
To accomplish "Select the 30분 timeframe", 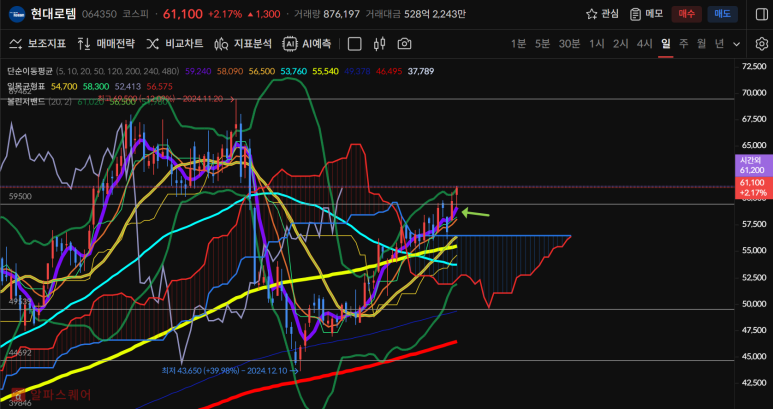I will point(569,44).
